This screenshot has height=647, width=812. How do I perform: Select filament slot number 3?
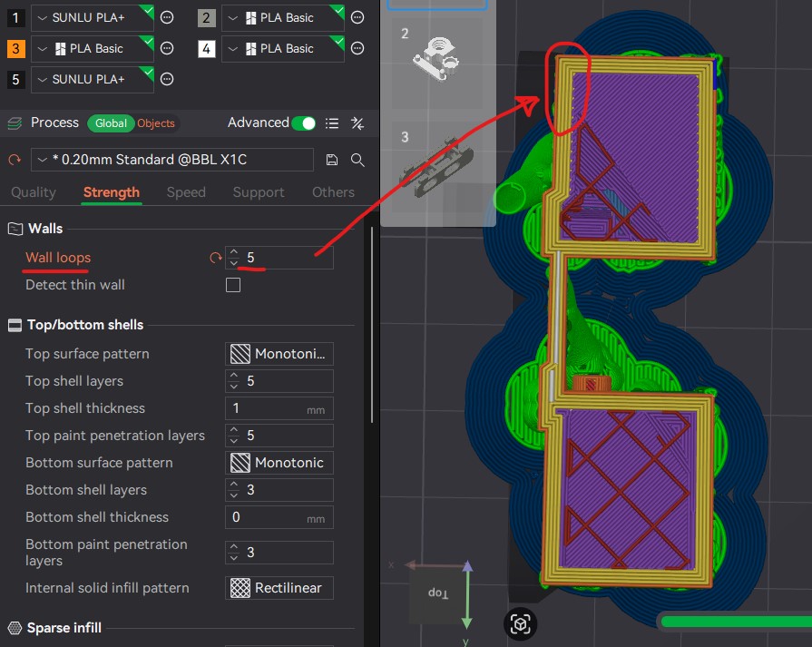15,49
